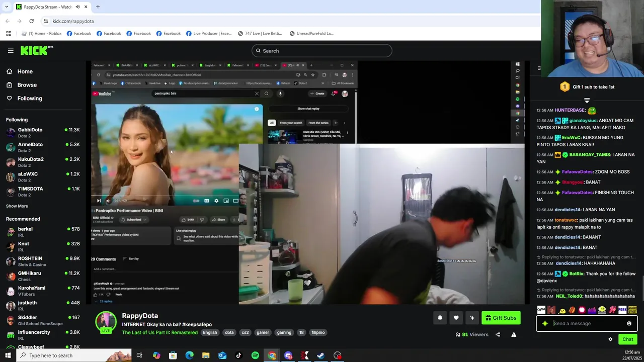Open the Live Producer bookmark
The image size is (644, 362).
pos(209,34)
